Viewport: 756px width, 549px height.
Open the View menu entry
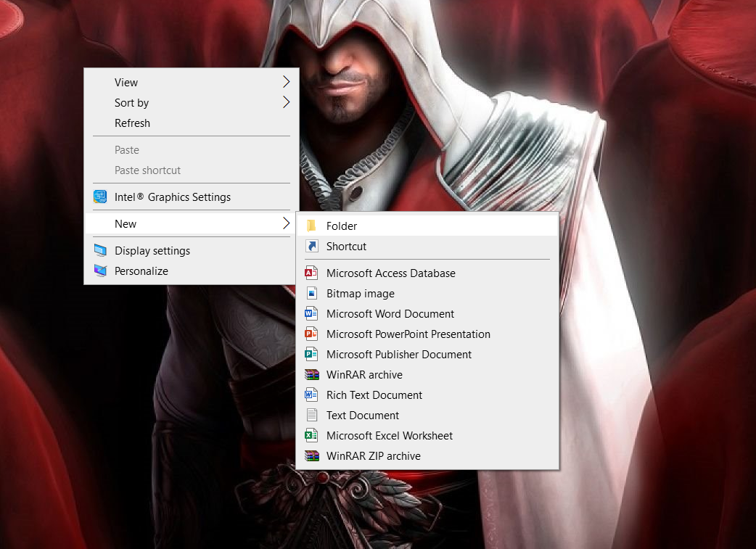pyautogui.click(x=192, y=83)
